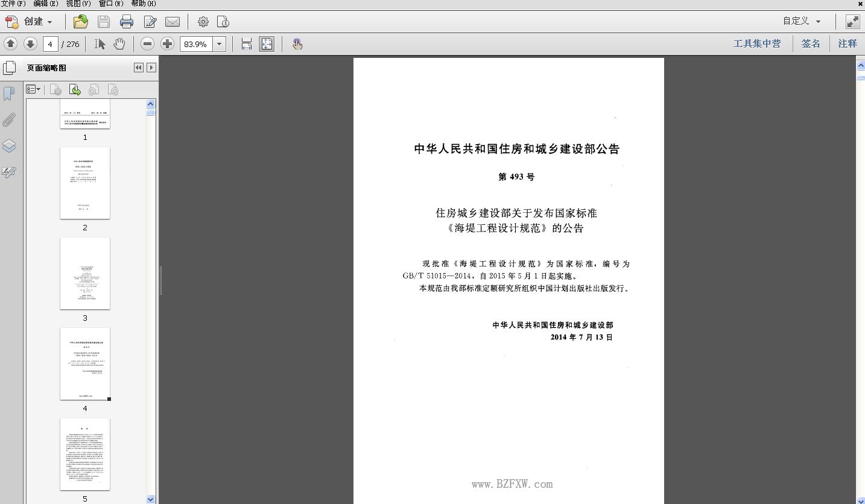Screen dimensions: 865x504
Task: Toggle read mode expand icon
Action: [852, 22]
